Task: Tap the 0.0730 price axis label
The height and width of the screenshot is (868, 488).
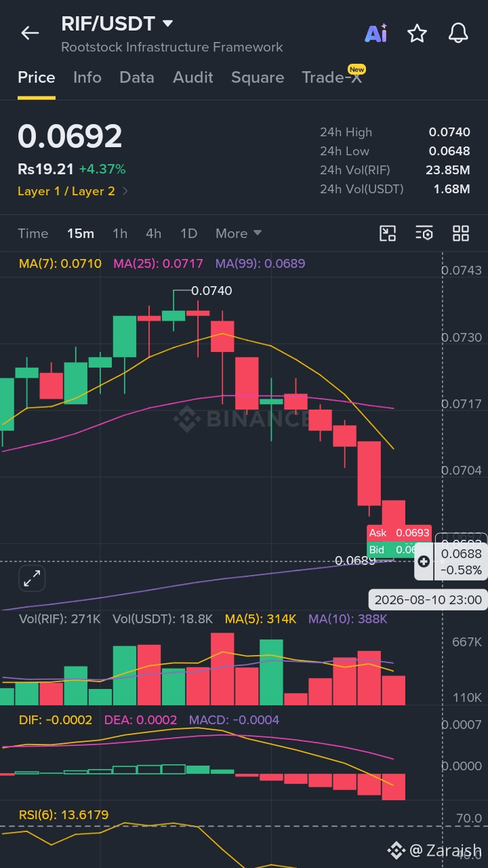Action: point(462,337)
